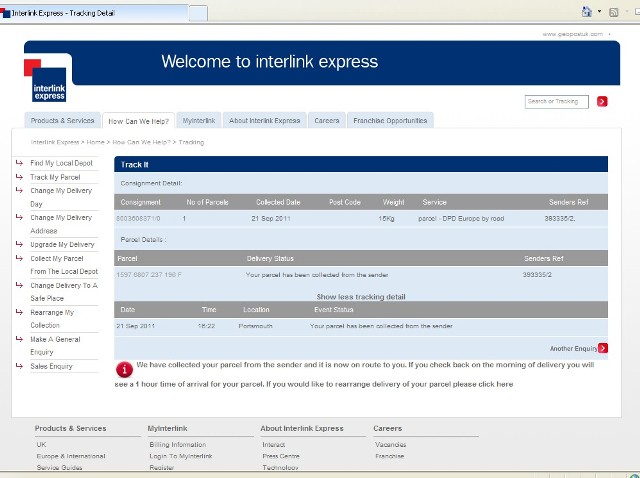640x478 pixels.
Task: Click service text parcel - DPD Europe by road
Action: point(461,218)
